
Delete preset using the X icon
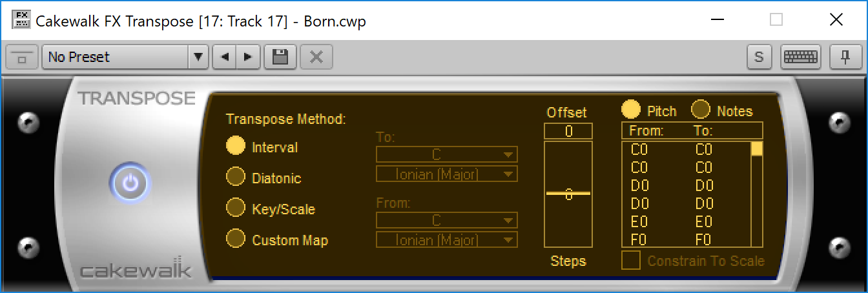click(x=316, y=57)
